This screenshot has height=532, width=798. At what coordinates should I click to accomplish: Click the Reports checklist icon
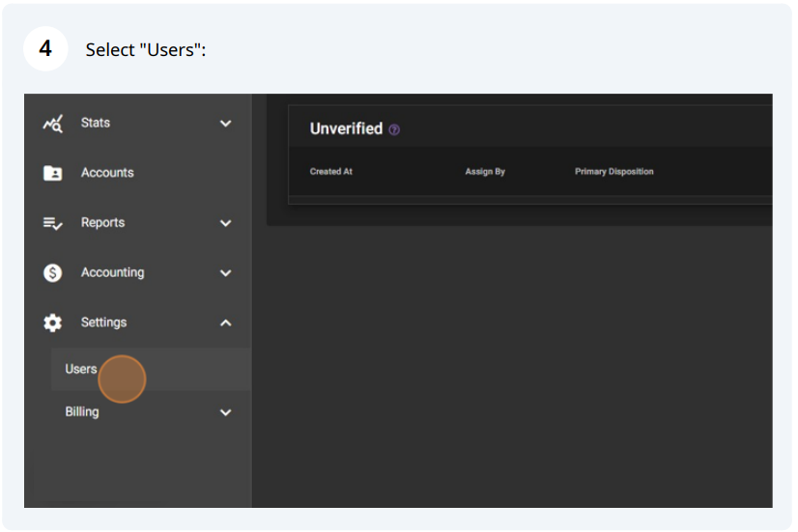click(x=52, y=223)
